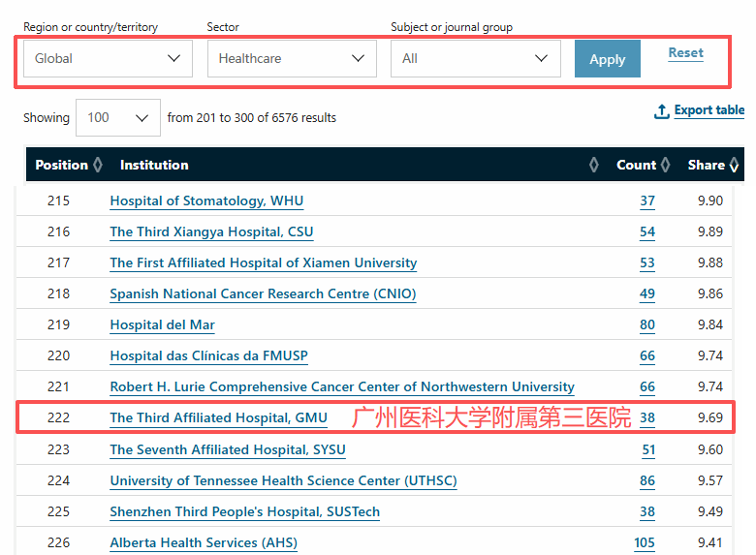The image size is (756, 555).
Task: Click count 38 for Third Affiliated Hospital GMU
Action: click(x=647, y=417)
